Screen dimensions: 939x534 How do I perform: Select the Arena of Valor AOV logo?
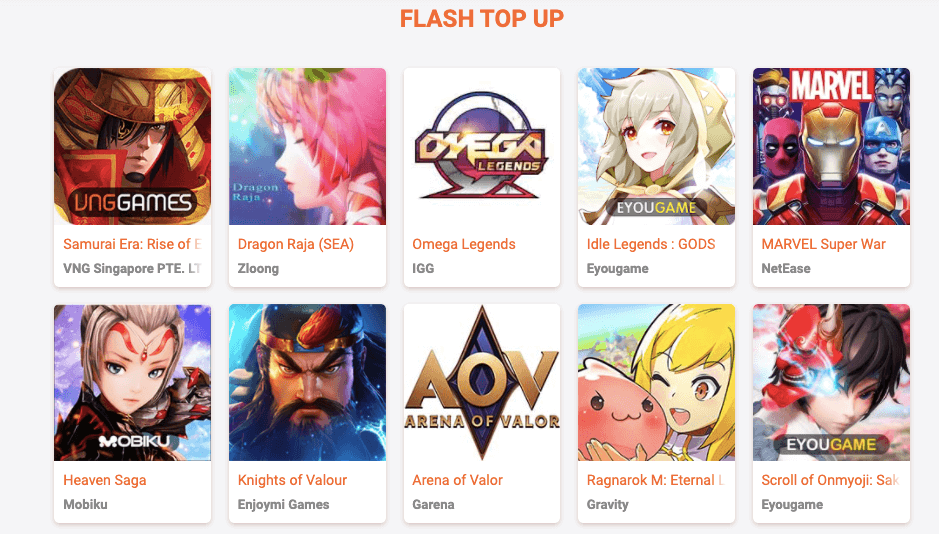pos(482,383)
